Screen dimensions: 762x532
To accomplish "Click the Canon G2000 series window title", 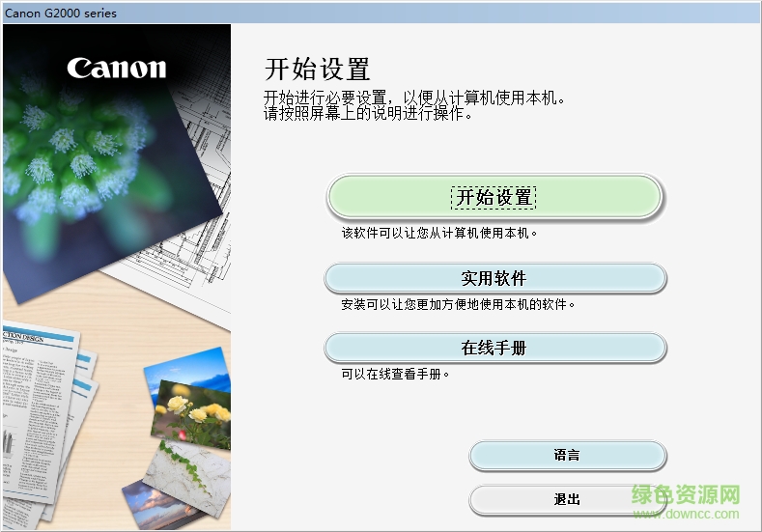I will pyautogui.click(x=61, y=14).
